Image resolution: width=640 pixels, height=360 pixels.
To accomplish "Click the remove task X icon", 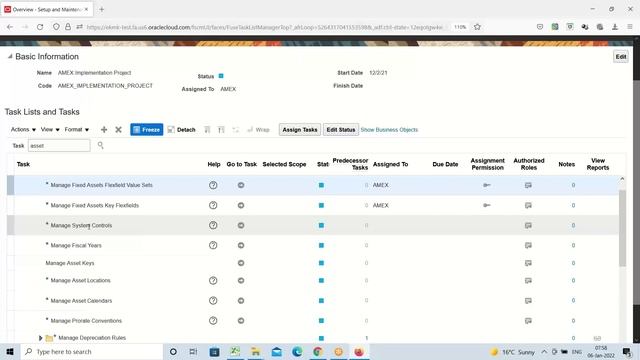I will (118, 129).
